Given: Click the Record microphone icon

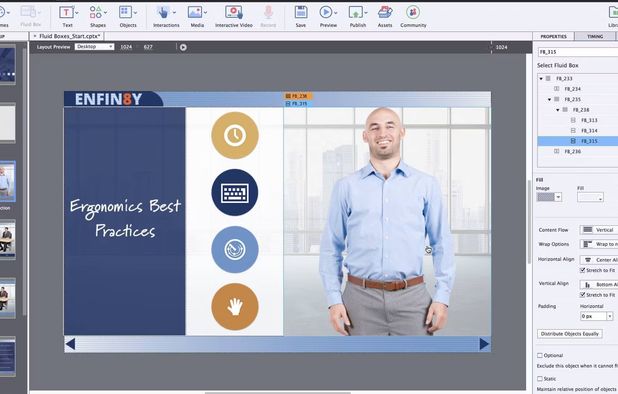Looking at the screenshot, I should tap(268, 13).
